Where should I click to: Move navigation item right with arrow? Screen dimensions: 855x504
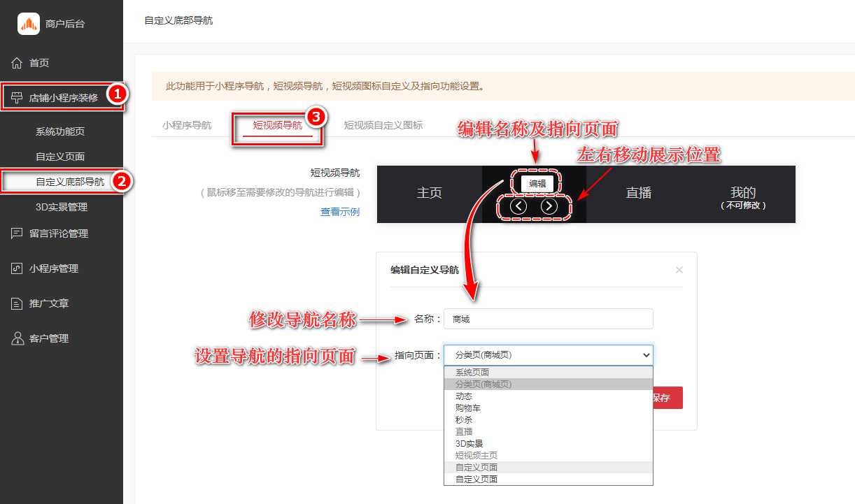coord(549,206)
